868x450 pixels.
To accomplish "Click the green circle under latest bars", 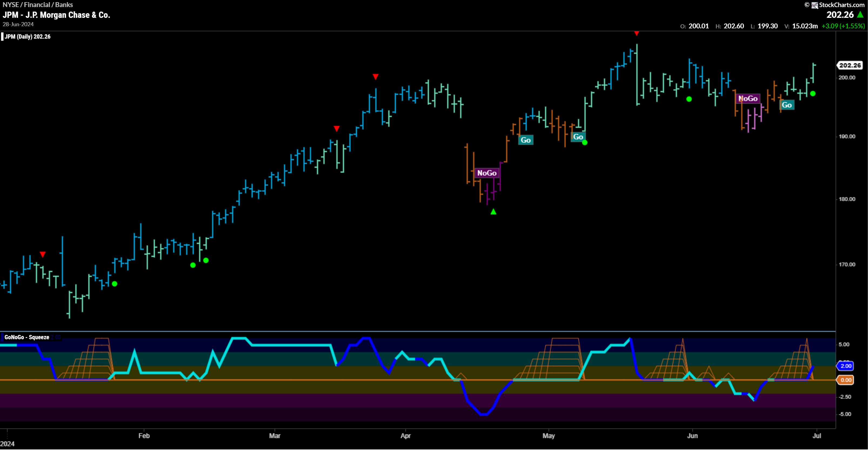I will (813, 94).
